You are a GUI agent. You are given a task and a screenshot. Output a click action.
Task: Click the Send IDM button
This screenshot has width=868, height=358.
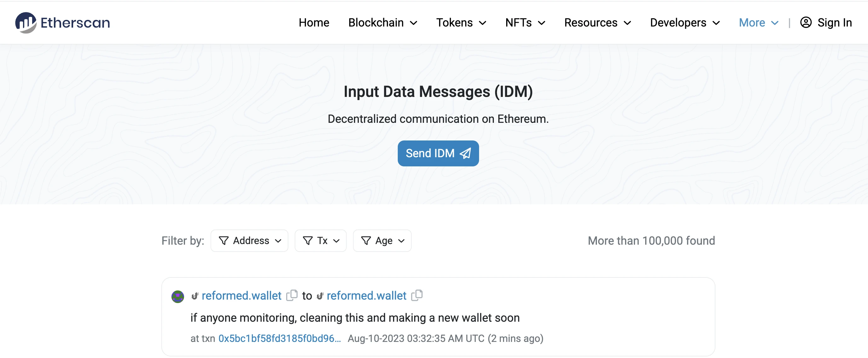(x=438, y=153)
